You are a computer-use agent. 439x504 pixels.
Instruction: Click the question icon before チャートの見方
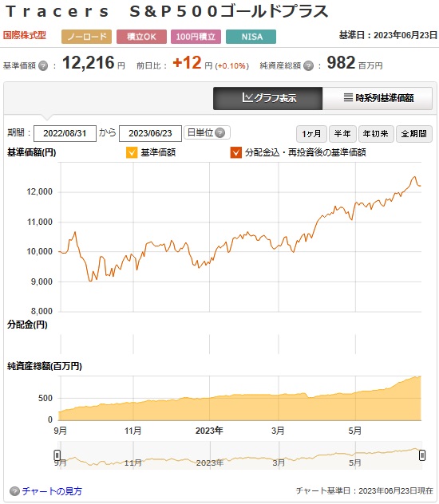pos(14,491)
